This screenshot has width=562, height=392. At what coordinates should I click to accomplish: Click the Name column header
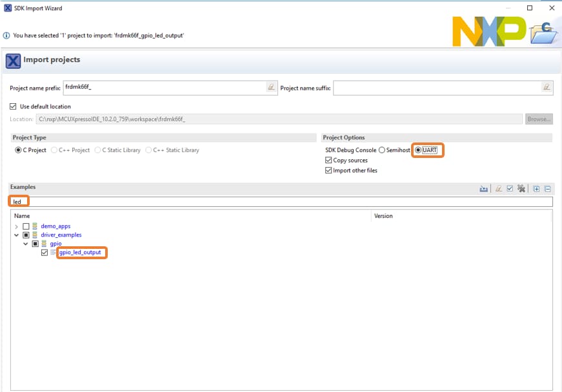click(x=23, y=216)
